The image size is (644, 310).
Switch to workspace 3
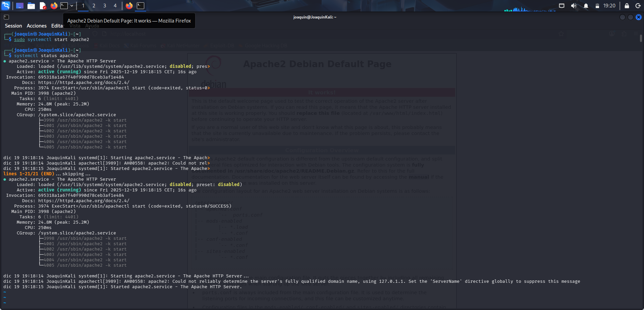[x=105, y=6]
